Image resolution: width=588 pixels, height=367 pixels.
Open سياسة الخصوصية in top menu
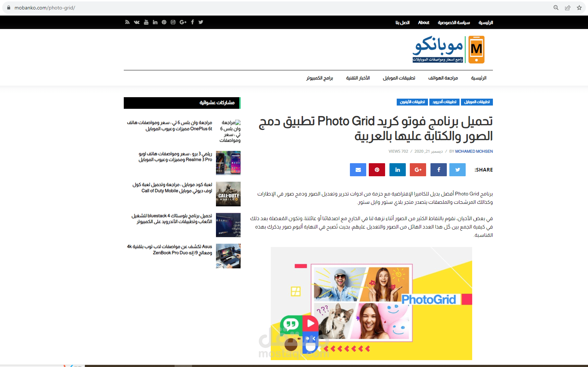pyautogui.click(x=454, y=22)
